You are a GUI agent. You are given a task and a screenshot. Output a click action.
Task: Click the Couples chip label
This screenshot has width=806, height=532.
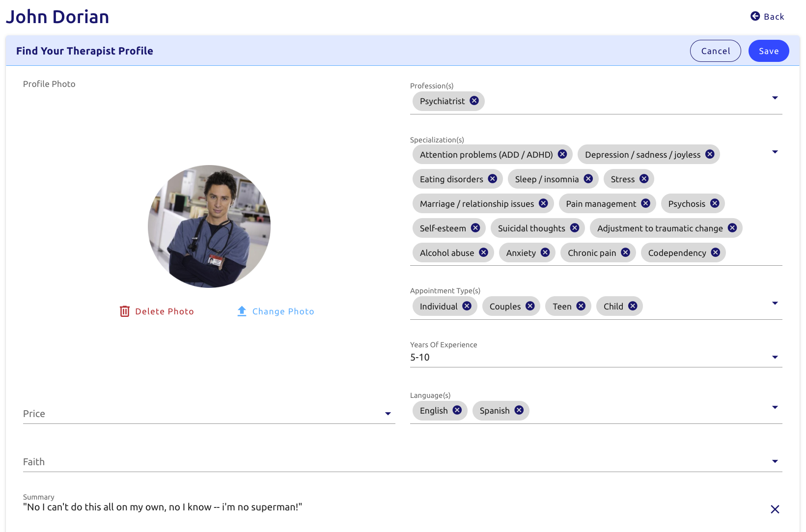point(505,307)
